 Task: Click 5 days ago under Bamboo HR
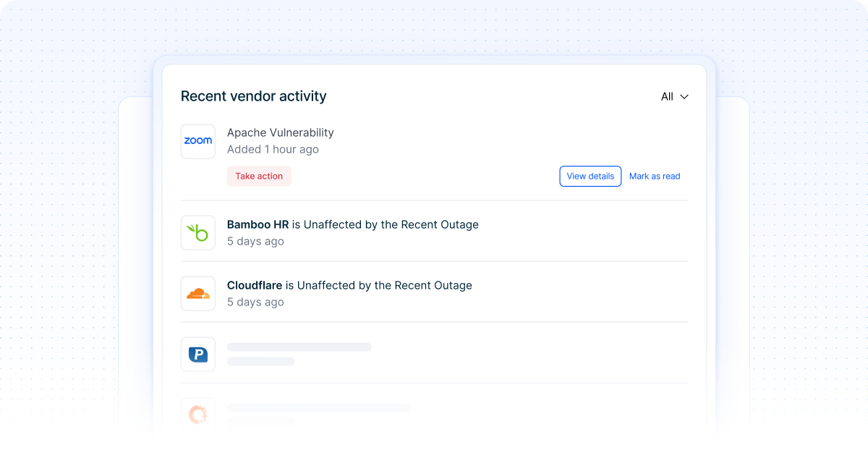pos(255,241)
